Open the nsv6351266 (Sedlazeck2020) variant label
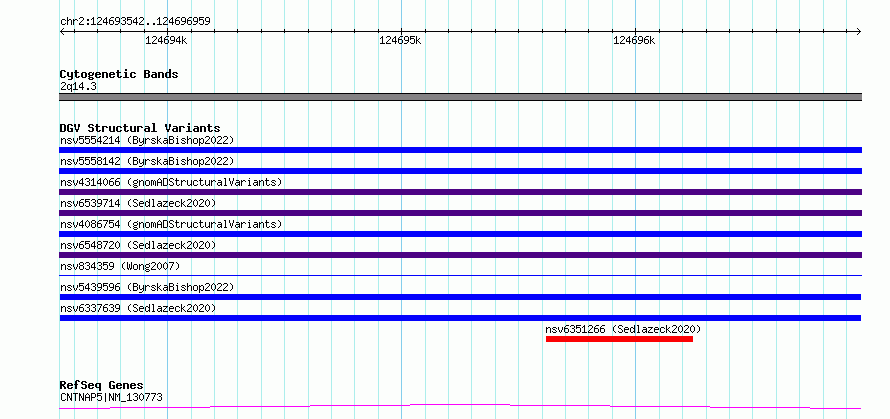 pyautogui.click(x=624, y=329)
